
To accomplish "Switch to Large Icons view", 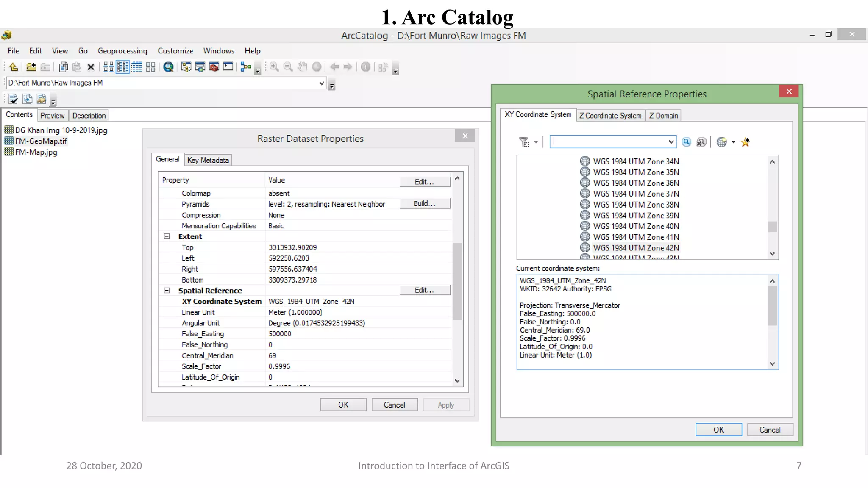I will tap(108, 67).
